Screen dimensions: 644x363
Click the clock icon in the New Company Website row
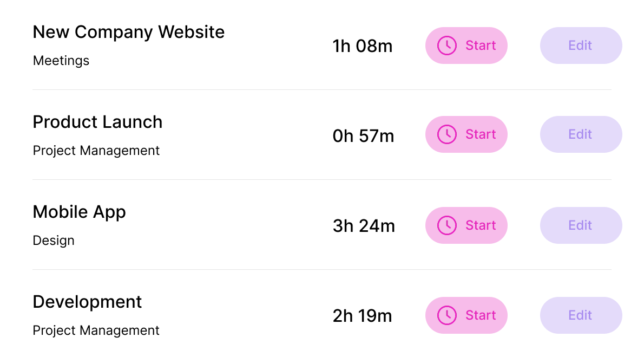coord(447,46)
